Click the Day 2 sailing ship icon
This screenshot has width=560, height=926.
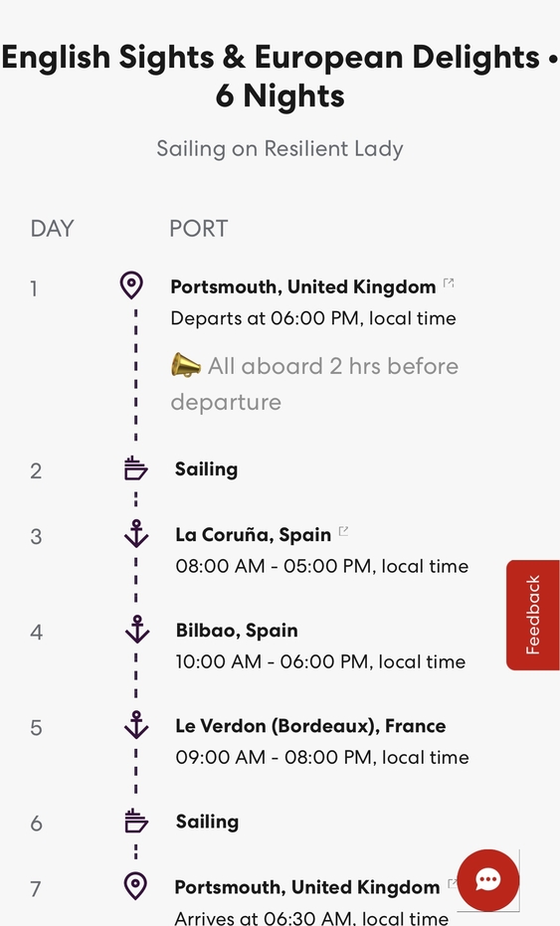click(x=136, y=468)
